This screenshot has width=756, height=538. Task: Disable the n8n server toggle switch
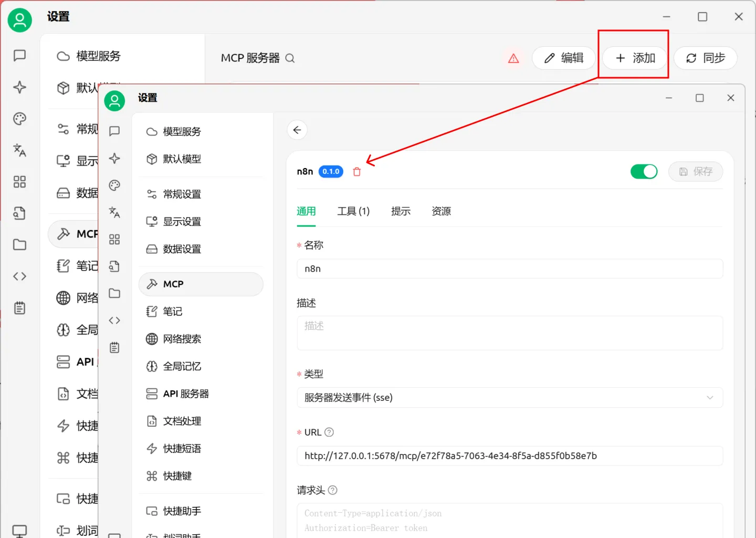point(644,171)
